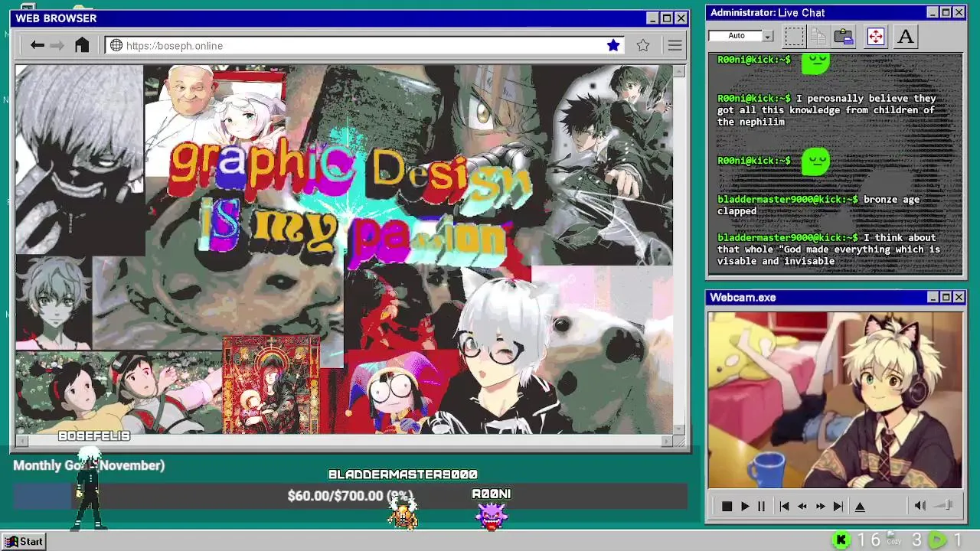
Task: Fast forward in Webcam.exe player
Action: click(x=821, y=506)
